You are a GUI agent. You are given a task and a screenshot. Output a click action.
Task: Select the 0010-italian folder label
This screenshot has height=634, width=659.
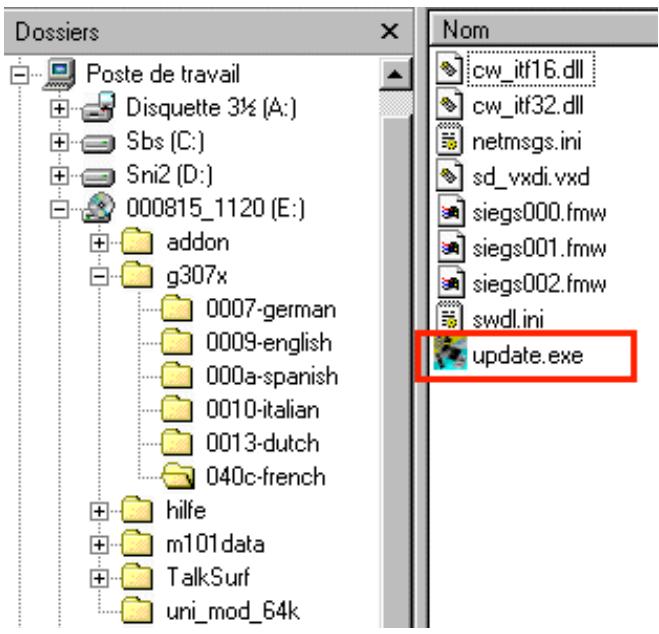pyautogui.click(x=263, y=410)
